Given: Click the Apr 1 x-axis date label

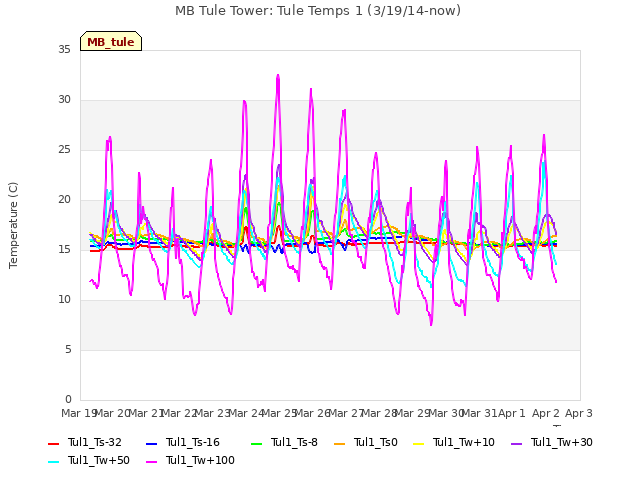Looking at the screenshot, I should click(x=511, y=413).
